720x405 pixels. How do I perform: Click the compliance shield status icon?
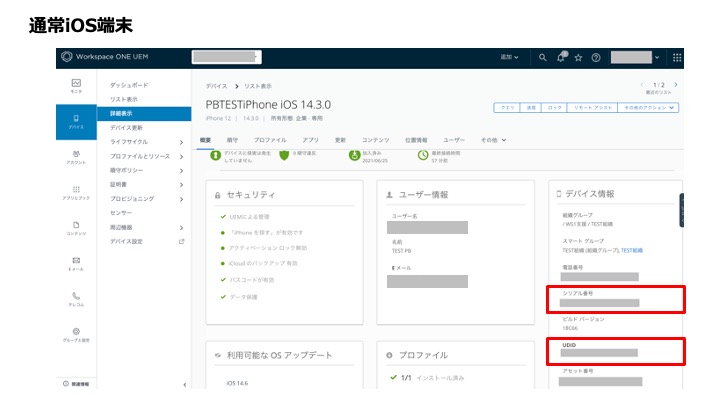pyautogui.click(x=284, y=156)
